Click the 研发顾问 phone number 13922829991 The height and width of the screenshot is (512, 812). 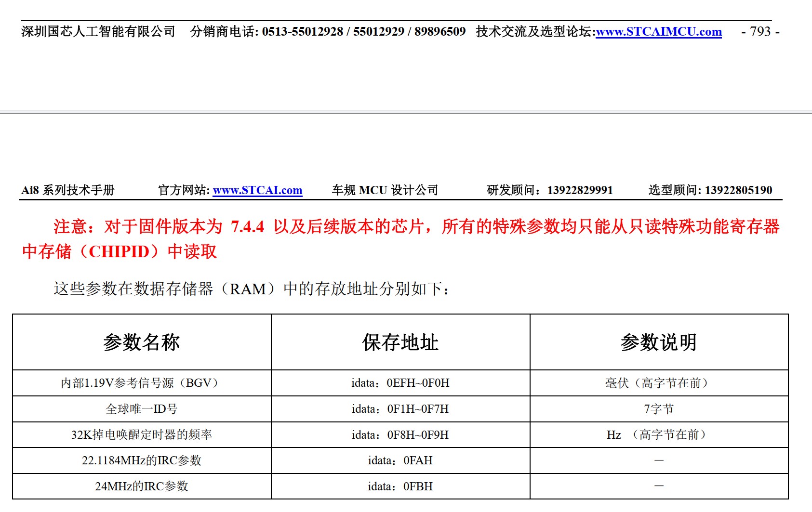point(580,190)
